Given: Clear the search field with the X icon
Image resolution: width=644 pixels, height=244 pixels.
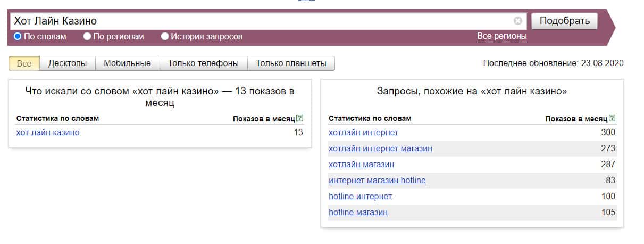Looking at the screenshot, I should 518,21.
